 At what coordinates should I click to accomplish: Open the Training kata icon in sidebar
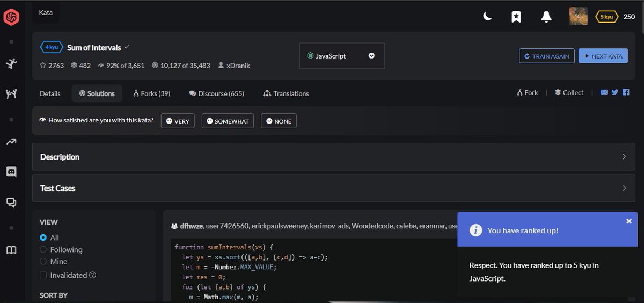click(x=11, y=64)
